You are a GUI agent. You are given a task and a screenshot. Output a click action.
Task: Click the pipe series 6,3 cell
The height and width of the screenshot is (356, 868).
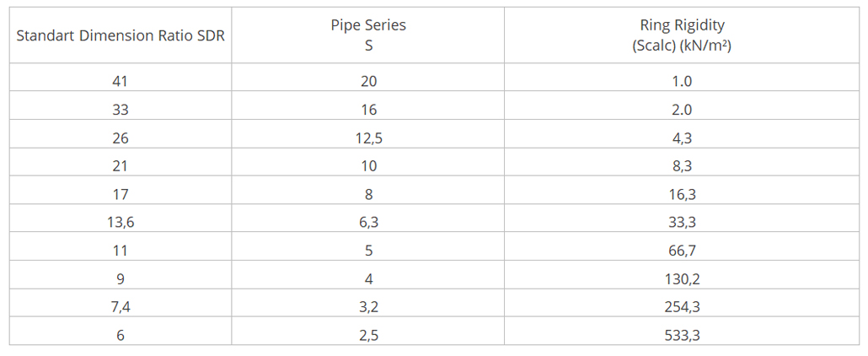click(368, 223)
